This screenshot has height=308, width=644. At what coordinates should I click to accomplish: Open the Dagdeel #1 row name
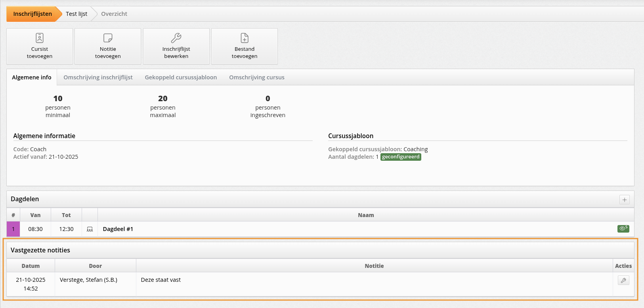point(118,229)
